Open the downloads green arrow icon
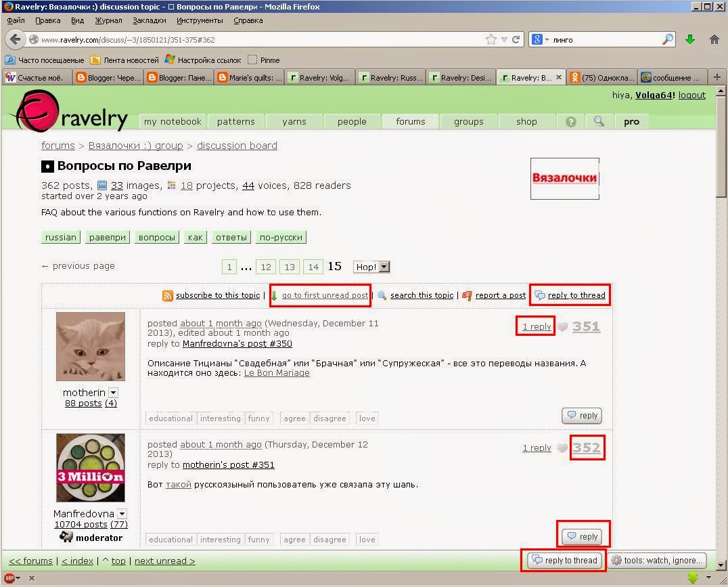The image size is (728, 587). coord(690,39)
